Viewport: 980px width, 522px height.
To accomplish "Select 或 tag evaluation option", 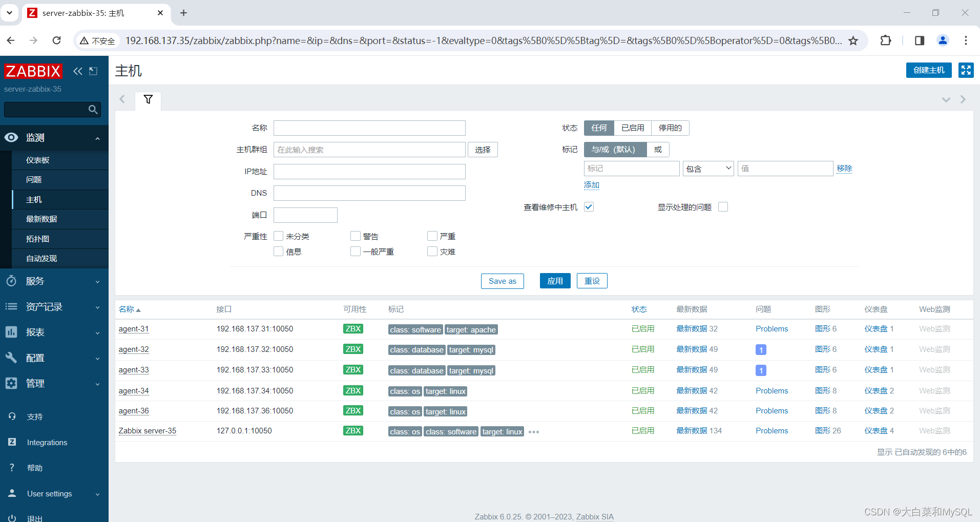I will [x=658, y=150].
